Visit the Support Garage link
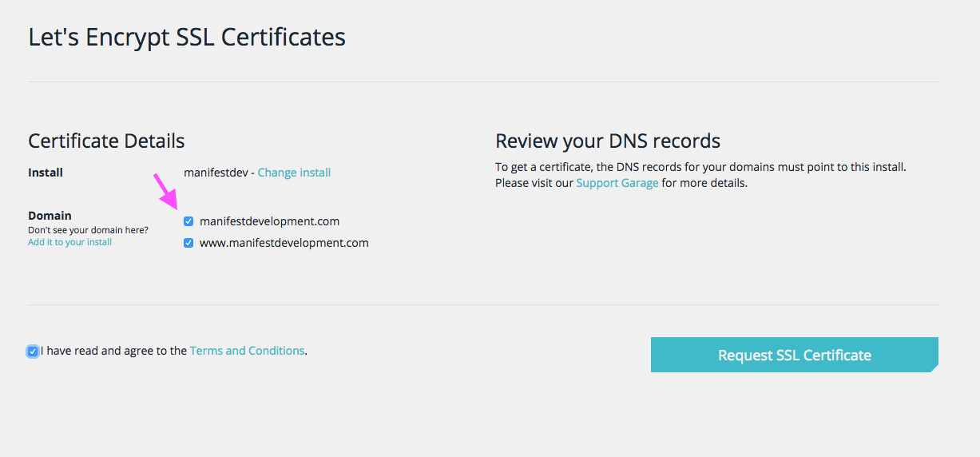 click(617, 183)
